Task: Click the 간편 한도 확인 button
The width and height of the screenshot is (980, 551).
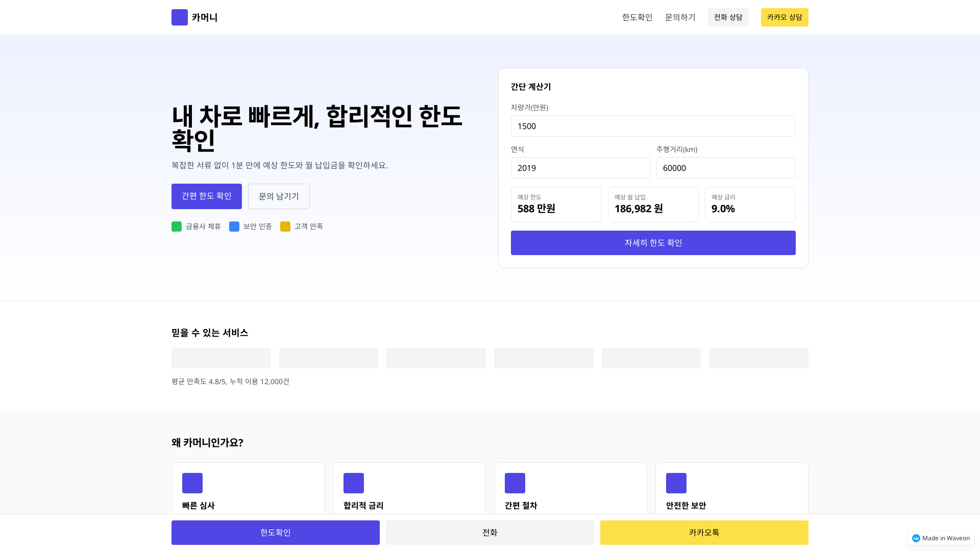Action: pyautogui.click(x=206, y=196)
